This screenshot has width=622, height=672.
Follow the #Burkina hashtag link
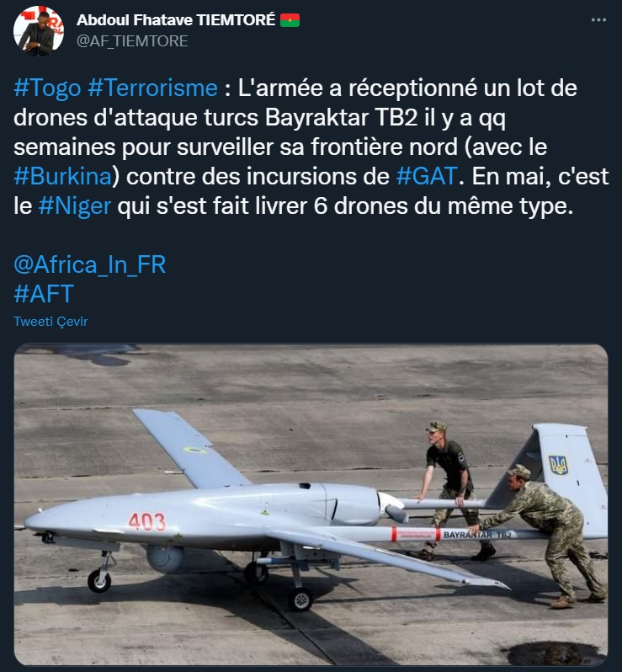[62, 177]
